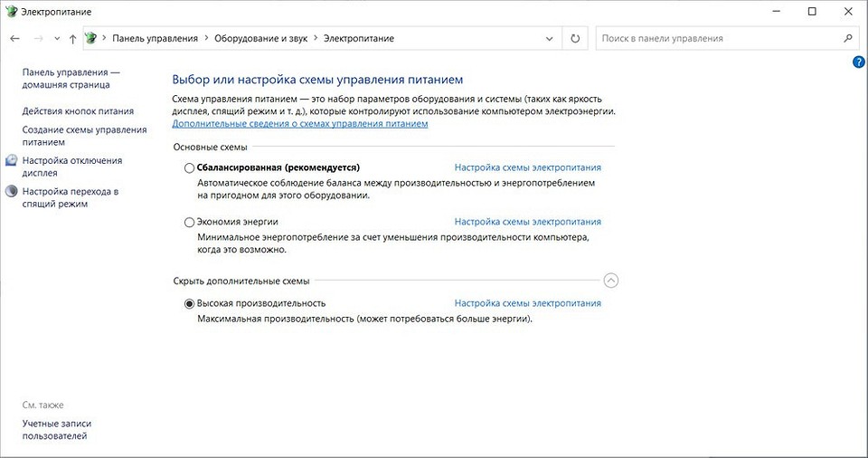868x458 pixels.
Task: Go up one level with the Up arrow
Action: tap(72, 39)
